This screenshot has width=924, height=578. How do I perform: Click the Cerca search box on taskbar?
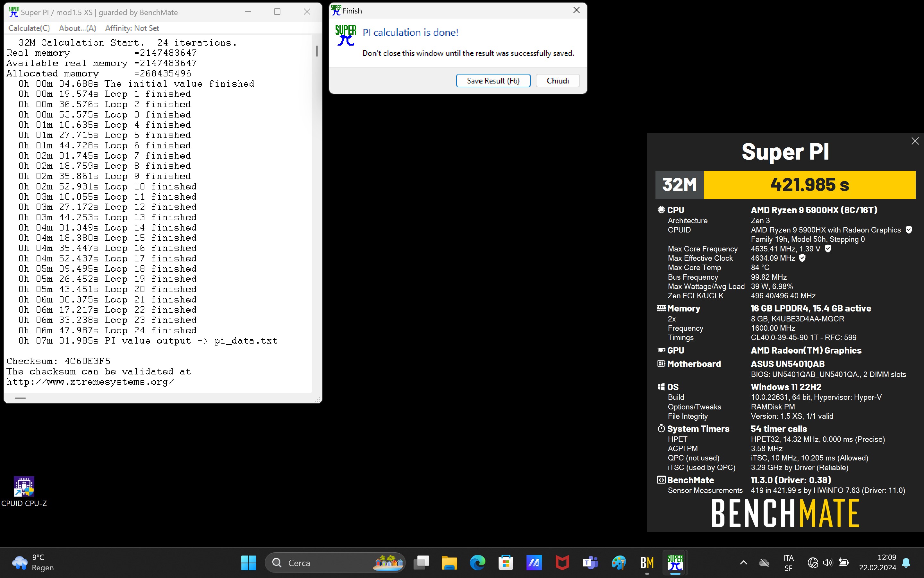pyautogui.click(x=335, y=563)
